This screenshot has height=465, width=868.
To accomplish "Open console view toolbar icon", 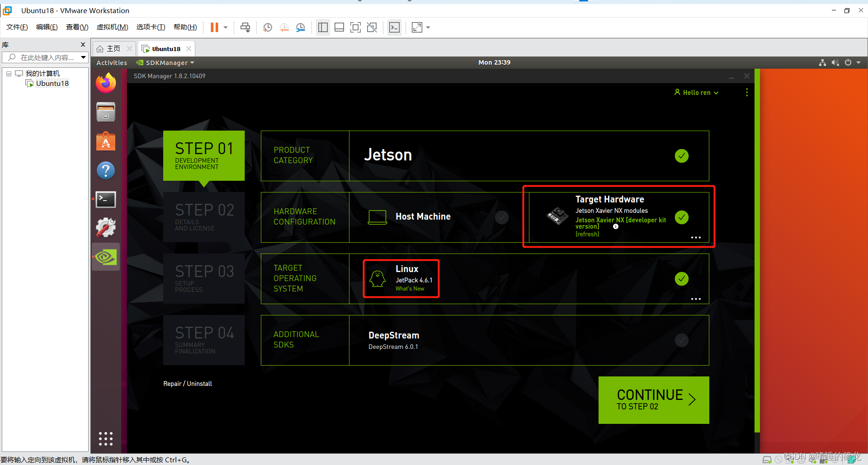I will tap(394, 28).
